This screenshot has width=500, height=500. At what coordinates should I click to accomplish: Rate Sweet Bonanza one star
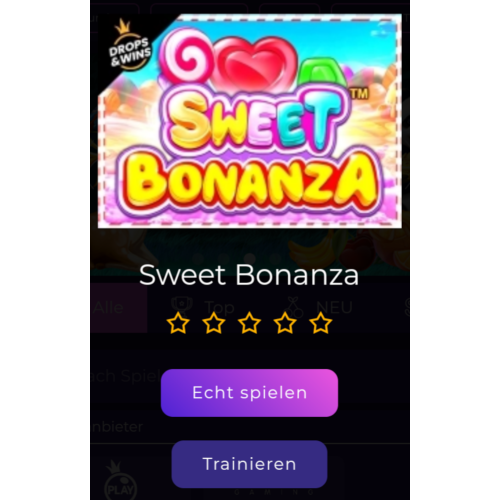178,323
